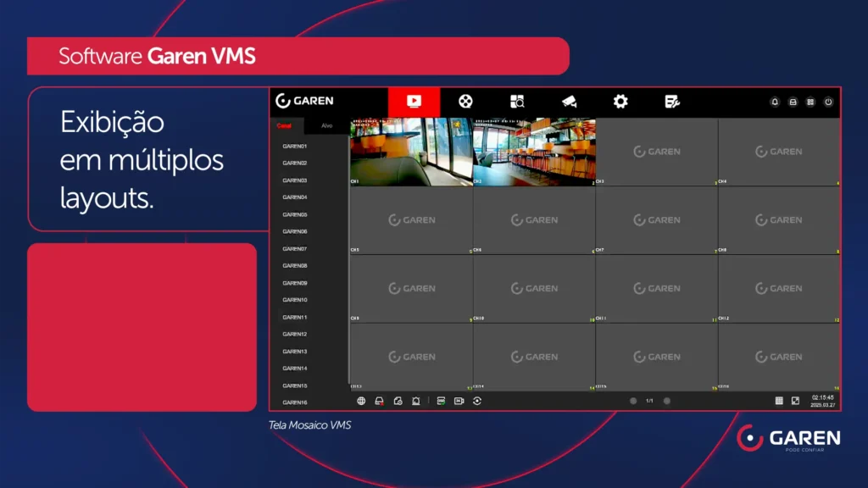Select the empty CH10 video cell
Image resolution: width=868 pixels, height=488 pixels.
(534, 289)
